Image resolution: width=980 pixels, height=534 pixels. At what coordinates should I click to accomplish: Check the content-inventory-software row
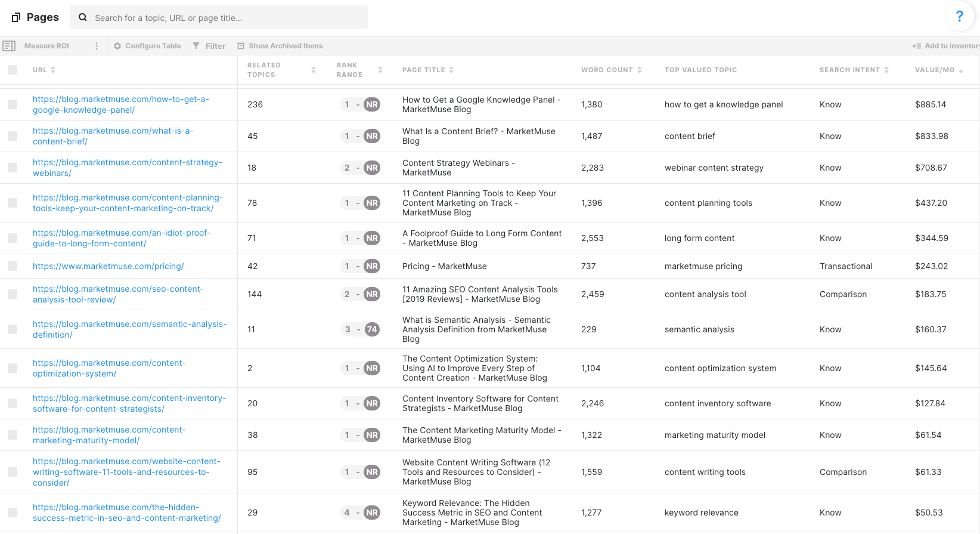[13, 403]
